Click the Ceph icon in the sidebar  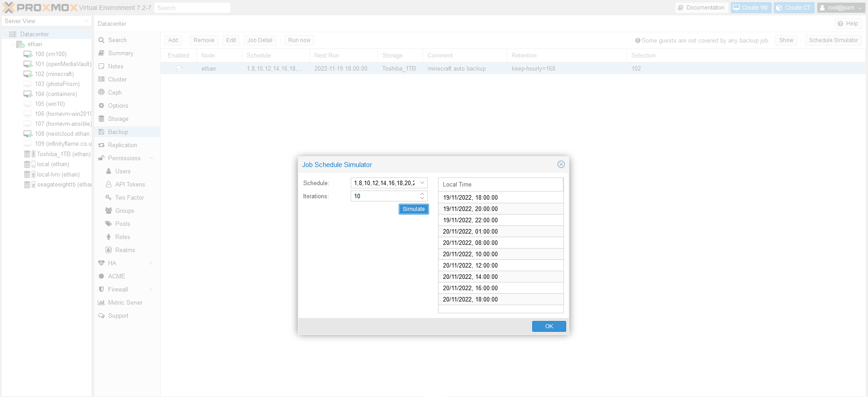pos(101,92)
